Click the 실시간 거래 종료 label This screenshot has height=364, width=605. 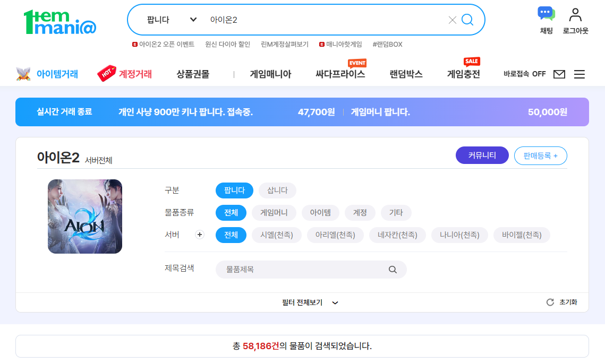tap(64, 112)
